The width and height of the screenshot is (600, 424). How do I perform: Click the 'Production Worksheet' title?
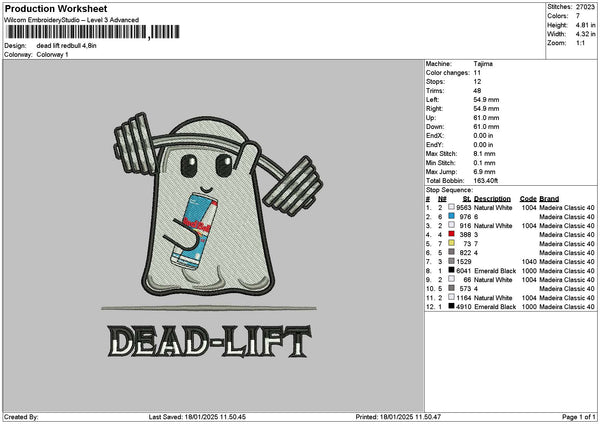tap(56, 8)
